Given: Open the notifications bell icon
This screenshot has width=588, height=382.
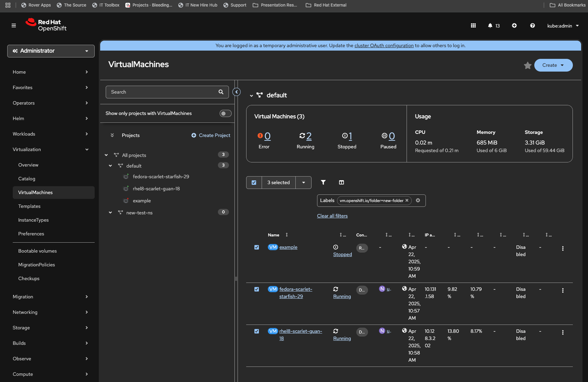Looking at the screenshot, I should 490,26.
